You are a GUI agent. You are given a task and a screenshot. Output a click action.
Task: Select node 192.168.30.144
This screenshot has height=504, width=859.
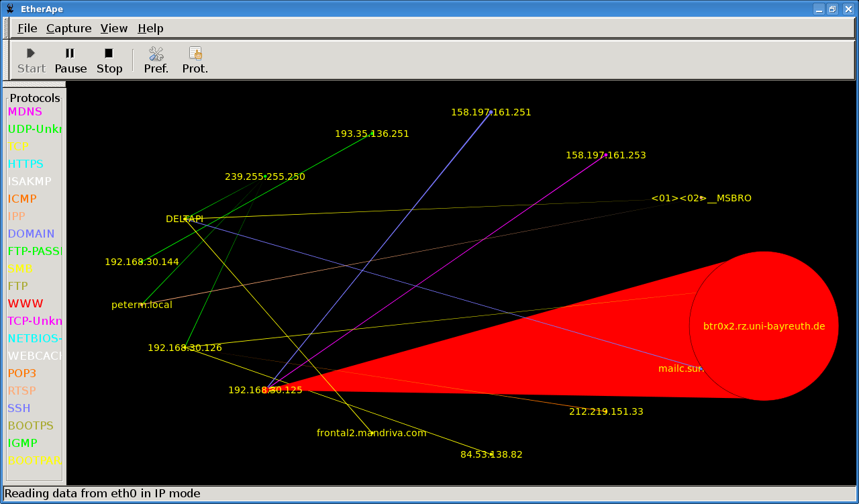(142, 262)
